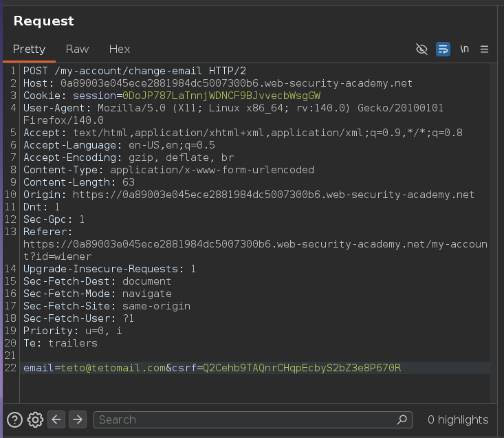Go to previous search match arrow

(56, 419)
